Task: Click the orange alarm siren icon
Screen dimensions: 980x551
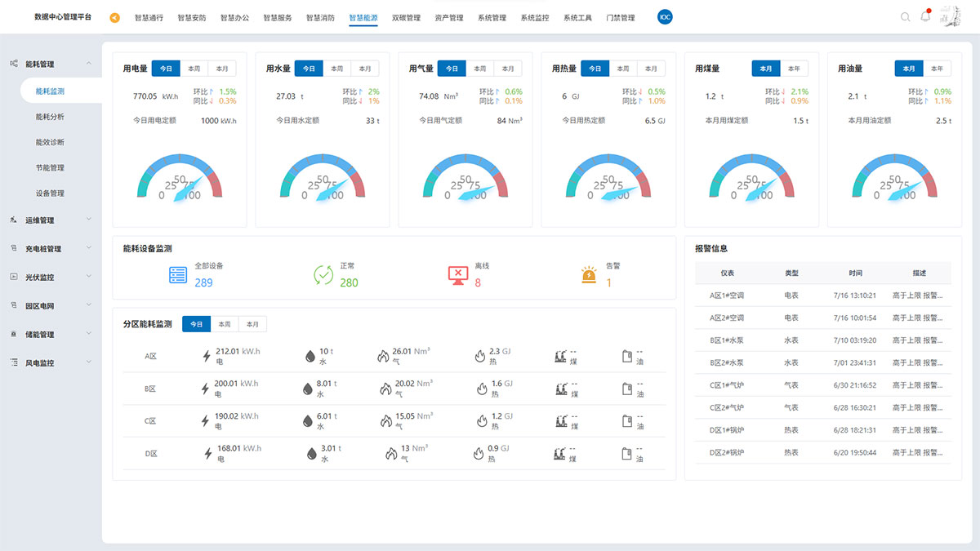Action: 589,276
